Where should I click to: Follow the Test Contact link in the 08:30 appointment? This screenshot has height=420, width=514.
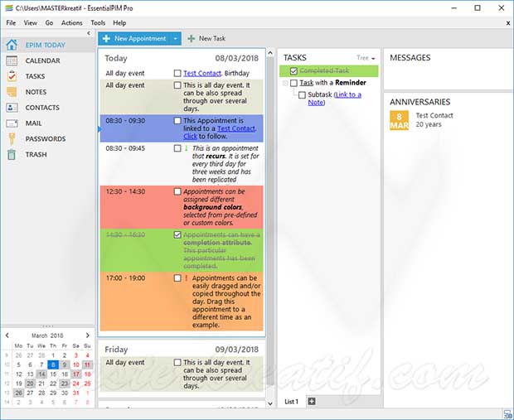pyautogui.click(x=236, y=128)
